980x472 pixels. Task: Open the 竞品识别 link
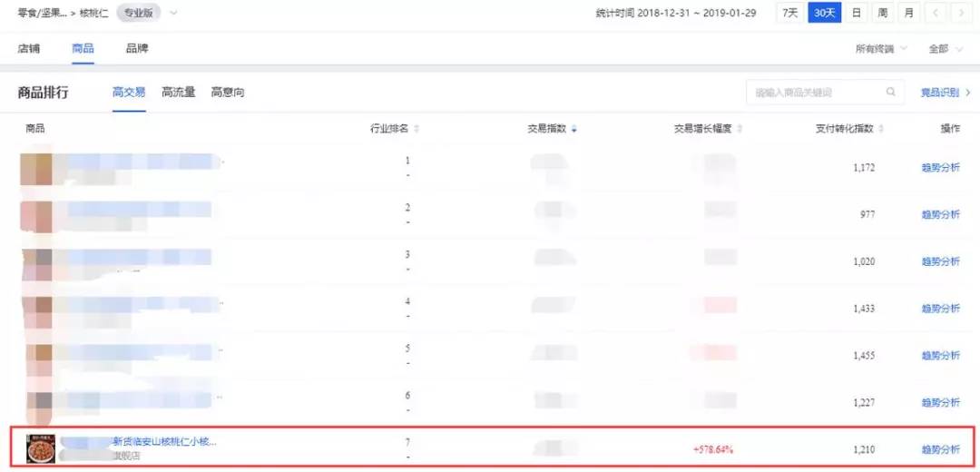point(946,92)
